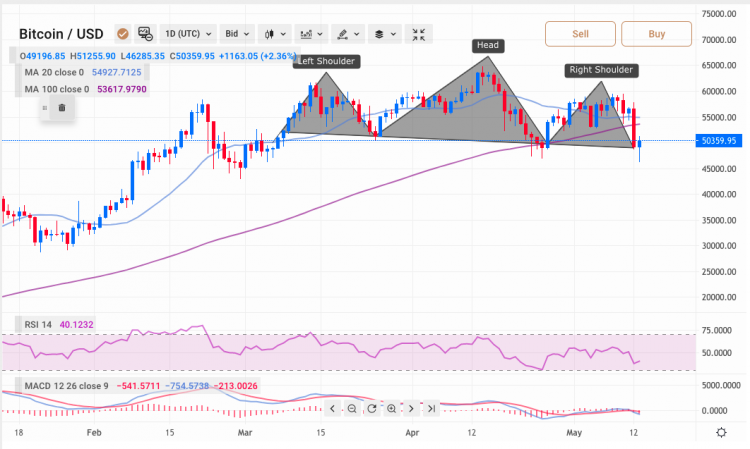Click the change value +1163.05 (+2.36%)
The height and width of the screenshot is (449, 750).
(257, 56)
